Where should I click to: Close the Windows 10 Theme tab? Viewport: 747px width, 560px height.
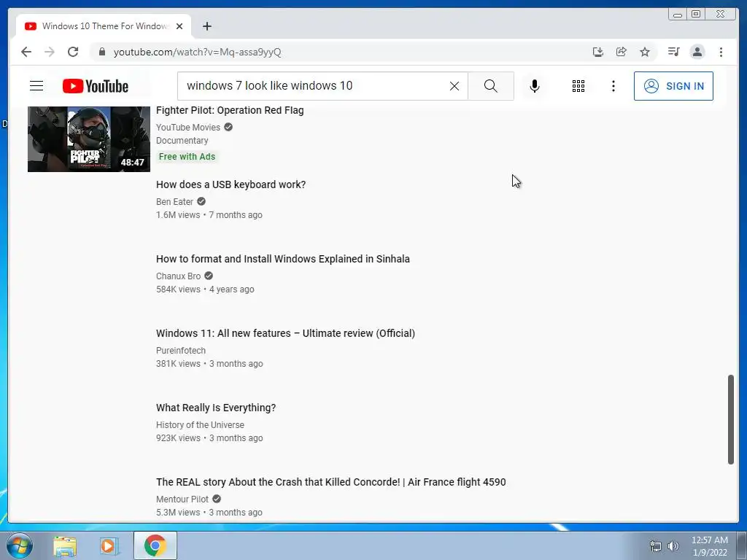(x=179, y=26)
